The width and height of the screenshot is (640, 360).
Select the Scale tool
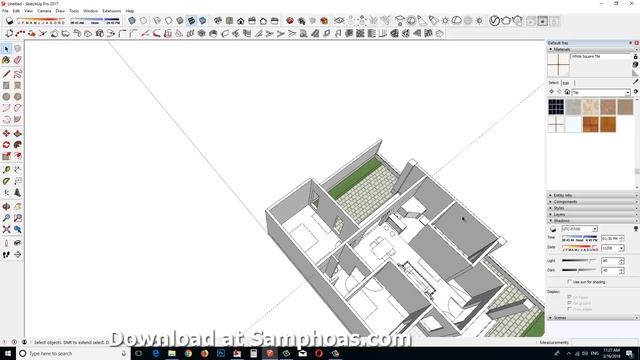(6, 156)
